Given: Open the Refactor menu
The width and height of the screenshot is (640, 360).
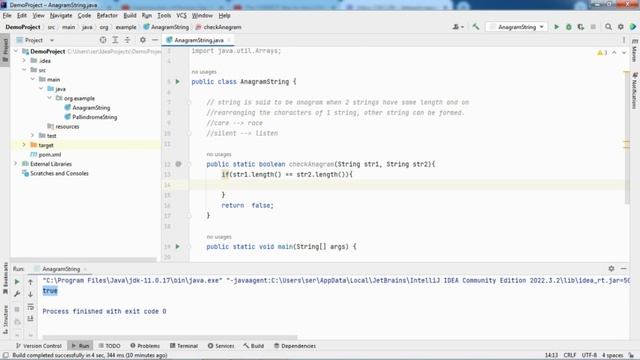Looking at the screenshot, I should click(x=107, y=16).
